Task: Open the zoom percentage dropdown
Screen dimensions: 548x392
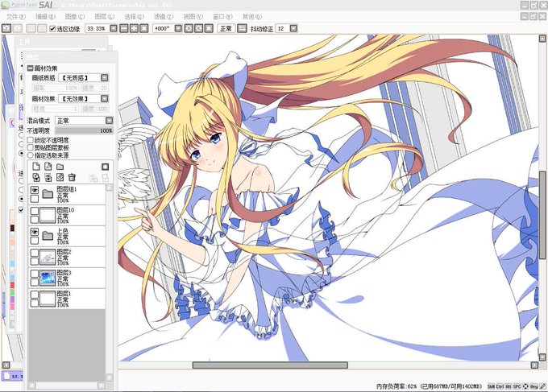Action: coord(114,28)
